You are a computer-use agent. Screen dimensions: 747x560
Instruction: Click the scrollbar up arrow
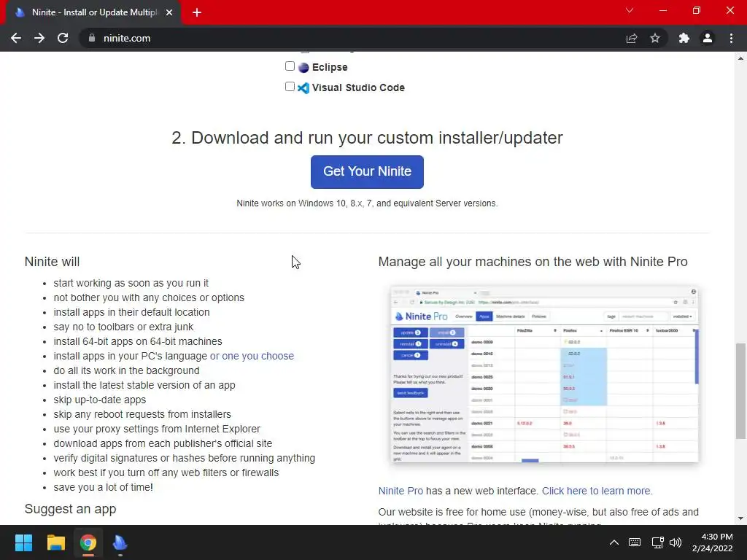740,58
